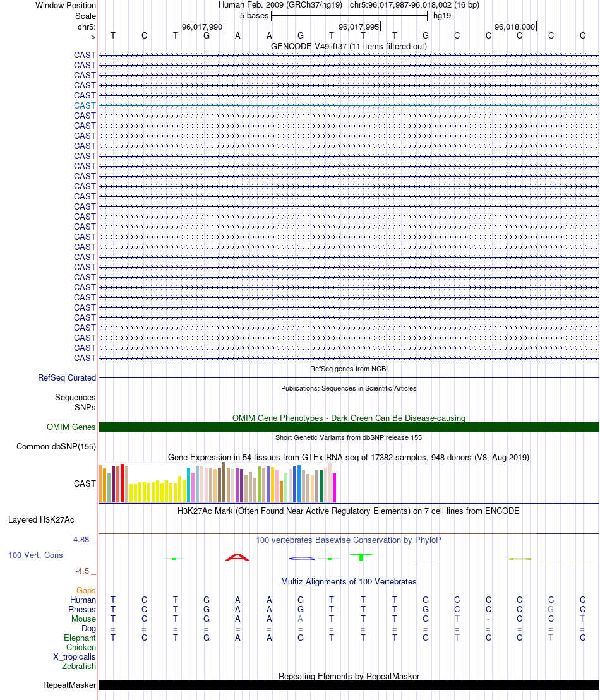Open the RefSeq Curated track label
Image resolution: width=600 pixels, height=700 pixels.
click(x=67, y=377)
